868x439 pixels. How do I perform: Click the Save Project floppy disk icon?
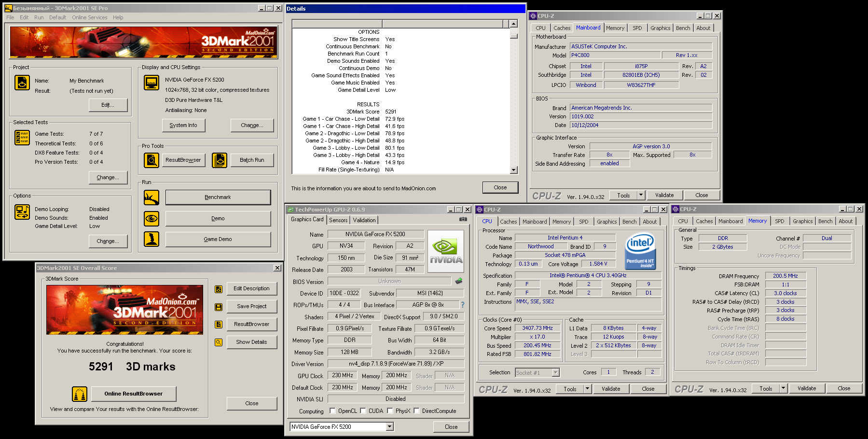(x=219, y=307)
